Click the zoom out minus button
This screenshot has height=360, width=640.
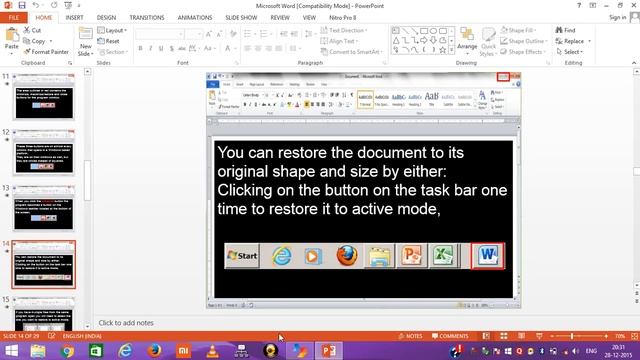click(552, 336)
